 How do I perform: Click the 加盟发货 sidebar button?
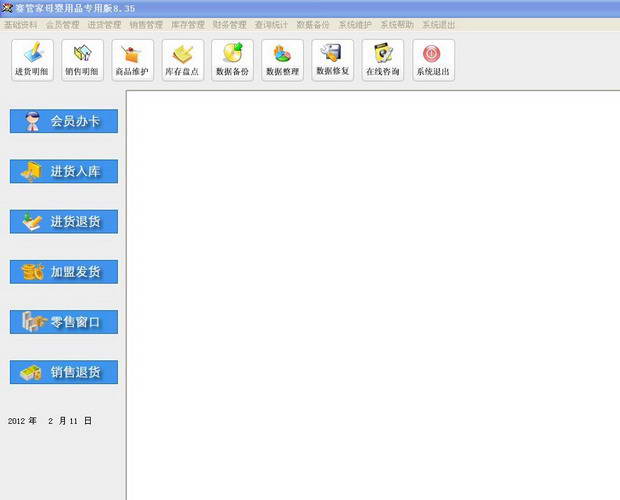64,272
